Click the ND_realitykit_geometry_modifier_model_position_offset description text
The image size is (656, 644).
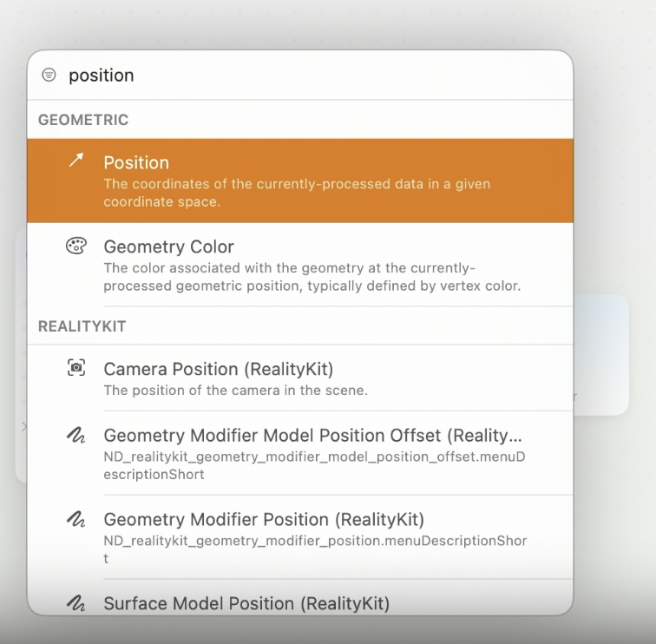coord(314,465)
